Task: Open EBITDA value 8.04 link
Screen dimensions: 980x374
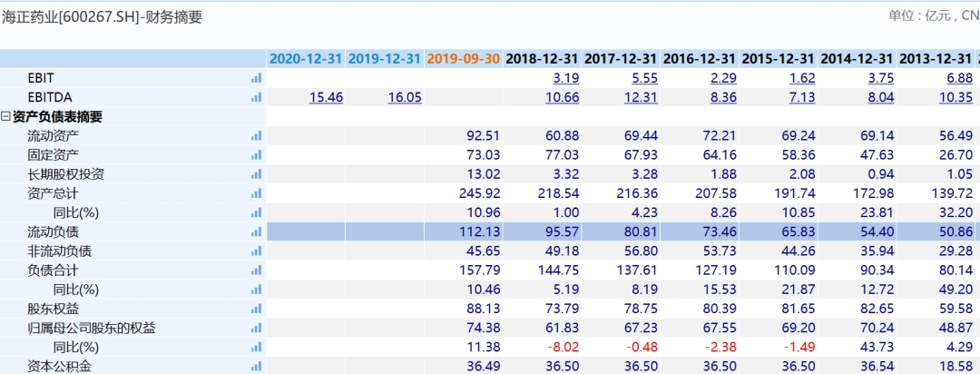Action: coord(881,97)
